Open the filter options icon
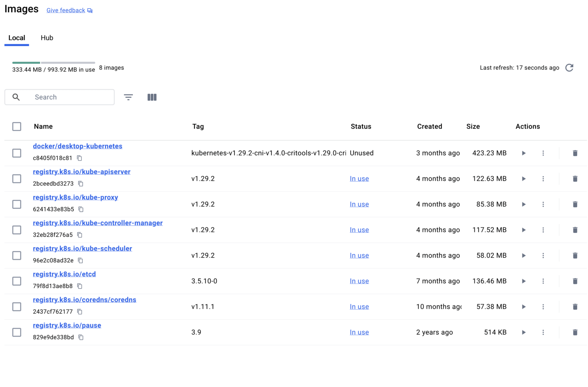Viewport: 588px width, 387px height. (x=128, y=97)
